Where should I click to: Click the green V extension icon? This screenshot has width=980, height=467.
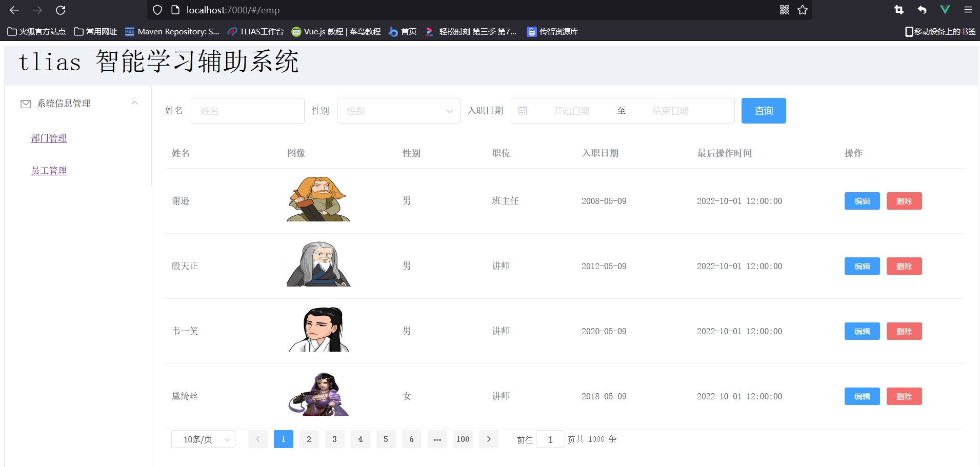pos(945,10)
